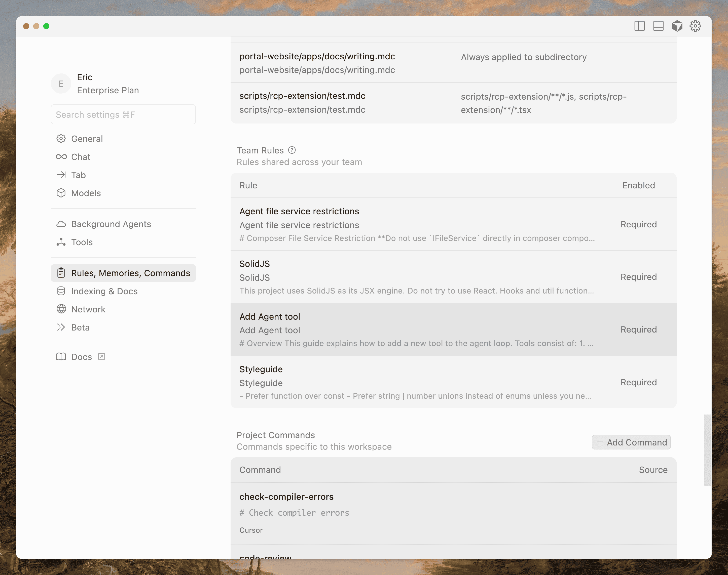Image resolution: width=728 pixels, height=575 pixels.
Task: Switch to the Chat settings section
Action: tap(81, 157)
